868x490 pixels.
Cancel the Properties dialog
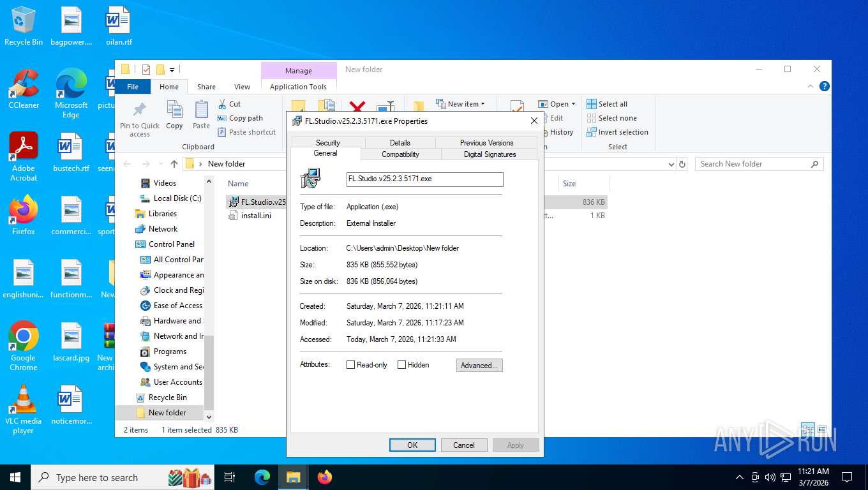[x=464, y=445]
